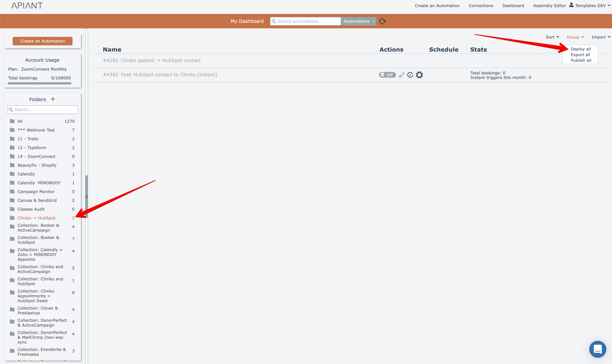
Task: Click the Total bookings usage progress bar
Action: pos(40,83)
